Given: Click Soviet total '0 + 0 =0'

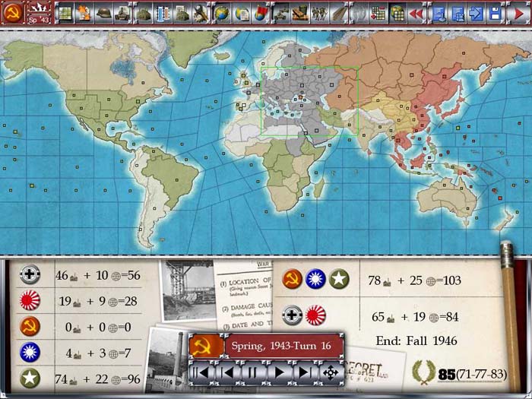Looking at the screenshot, I should (x=98, y=328).
